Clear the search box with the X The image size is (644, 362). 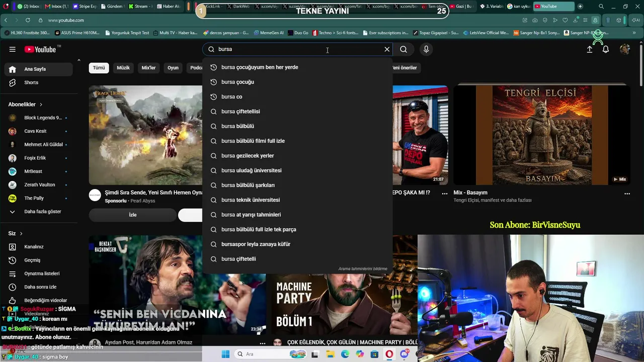coord(387,49)
